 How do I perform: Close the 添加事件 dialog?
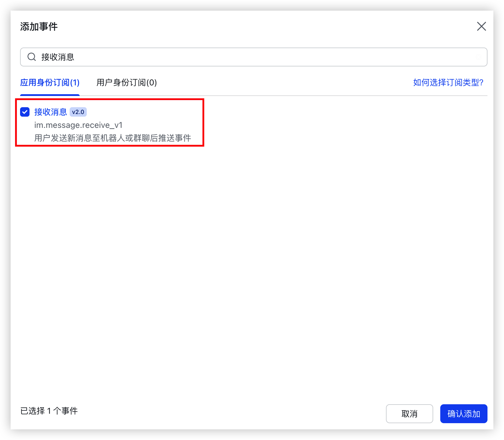pos(481,26)
